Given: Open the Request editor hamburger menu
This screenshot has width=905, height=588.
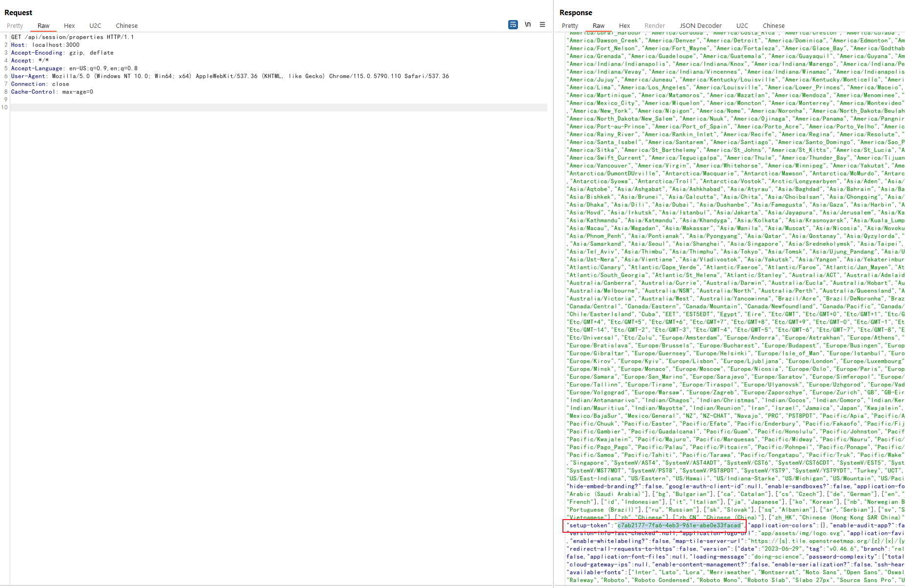Looking at the screenshot, I should [542, 24].
